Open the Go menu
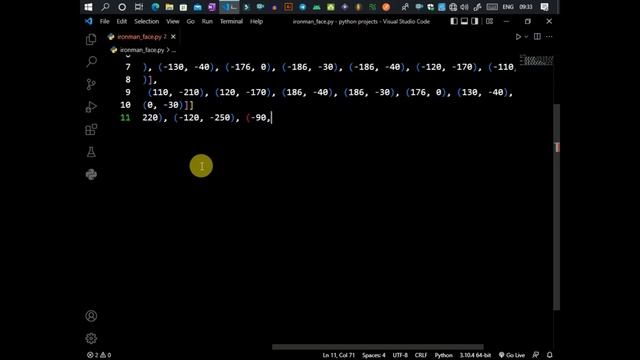This screenshot has width=640, height=360. [x=191, y=21]
